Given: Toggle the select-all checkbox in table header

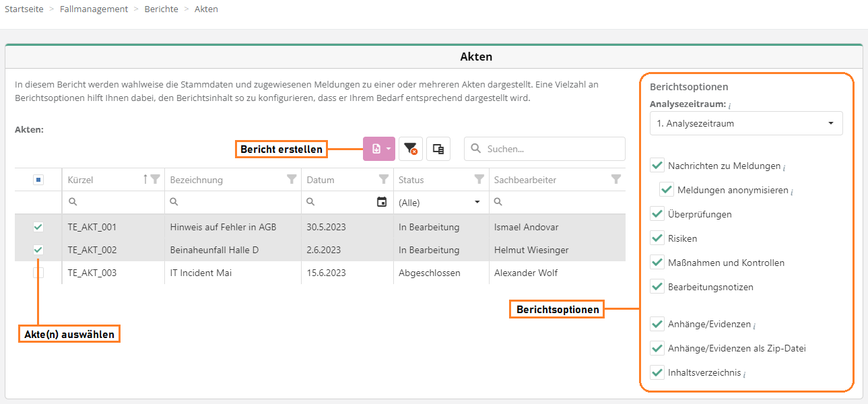Looking at the screenshot, I should (x=38, y=180).
